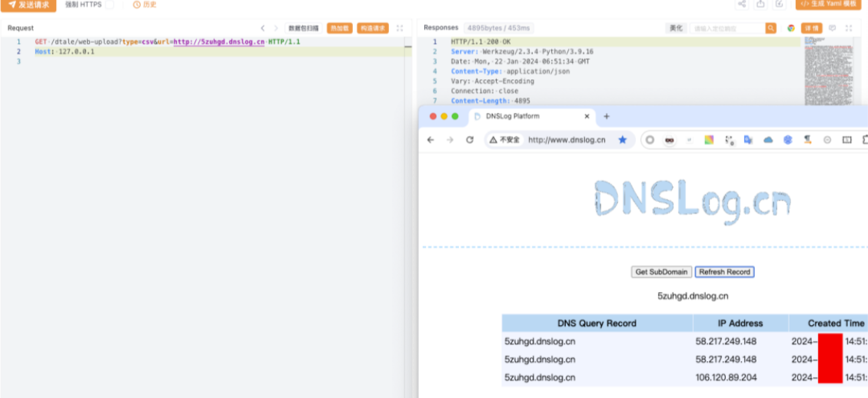Click the blue hexagon extension icon
Image resolution: width=868 pixels, height=398 pixels.
click(788, 140)
